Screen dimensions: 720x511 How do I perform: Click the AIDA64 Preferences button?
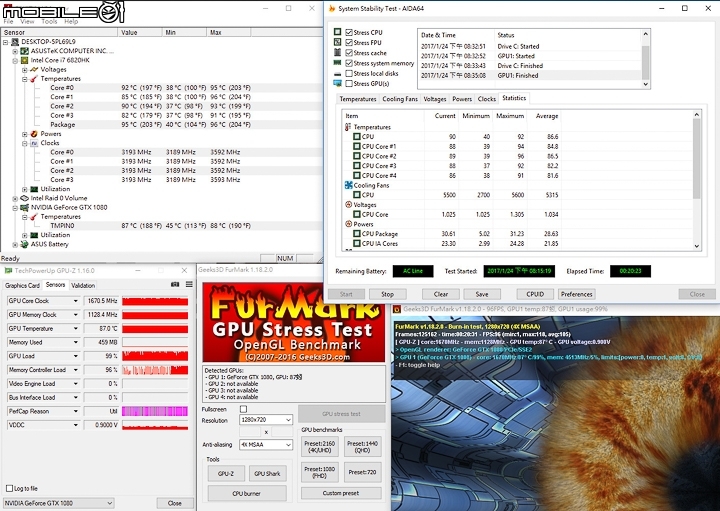(576, 294)
